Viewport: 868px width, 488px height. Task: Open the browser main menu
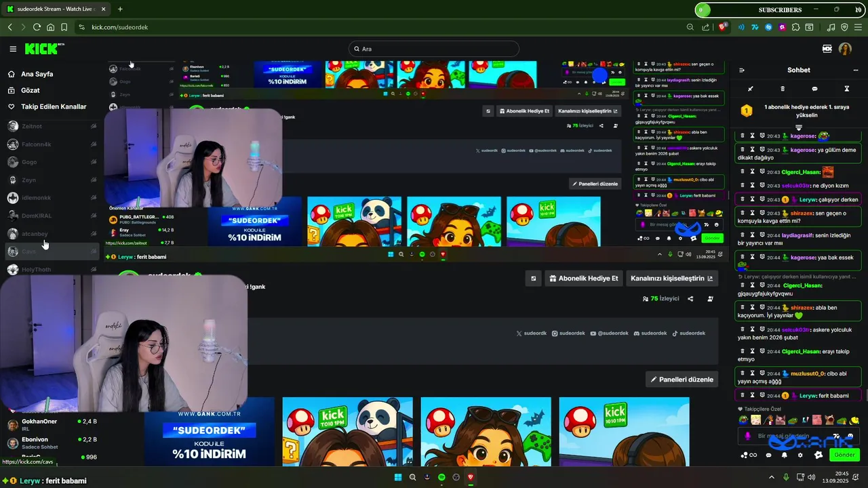coord(858,27)
